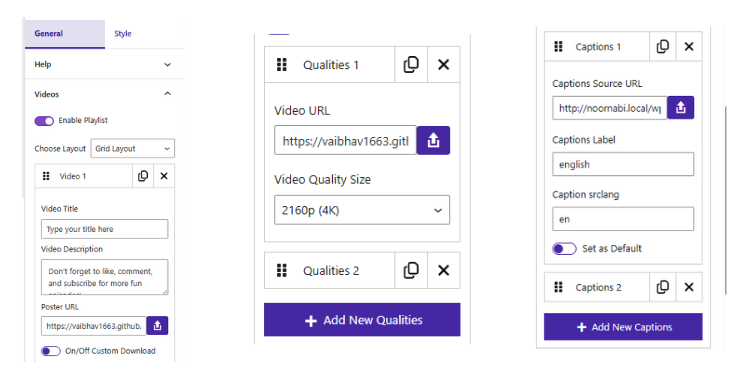The height and width of the screenshot is (377, 736).
Task: Grab the Qualities 2 drag handle
Action: coord(282,270)
